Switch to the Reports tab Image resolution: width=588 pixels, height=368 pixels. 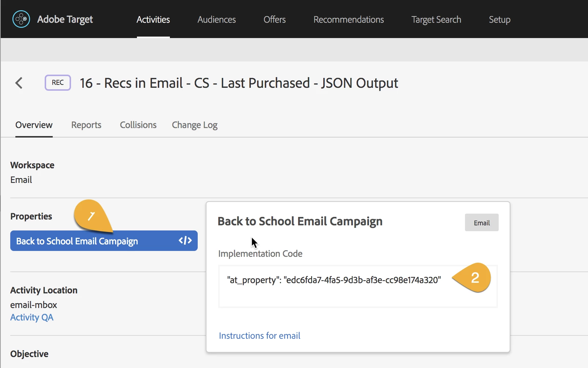[x=86, y=125]
